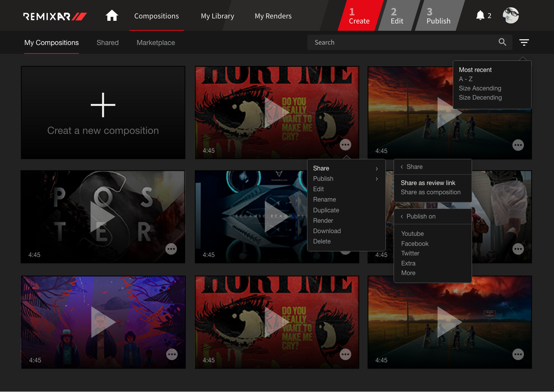
Task: Go back from the Share submenu
Action: (402, 167)
